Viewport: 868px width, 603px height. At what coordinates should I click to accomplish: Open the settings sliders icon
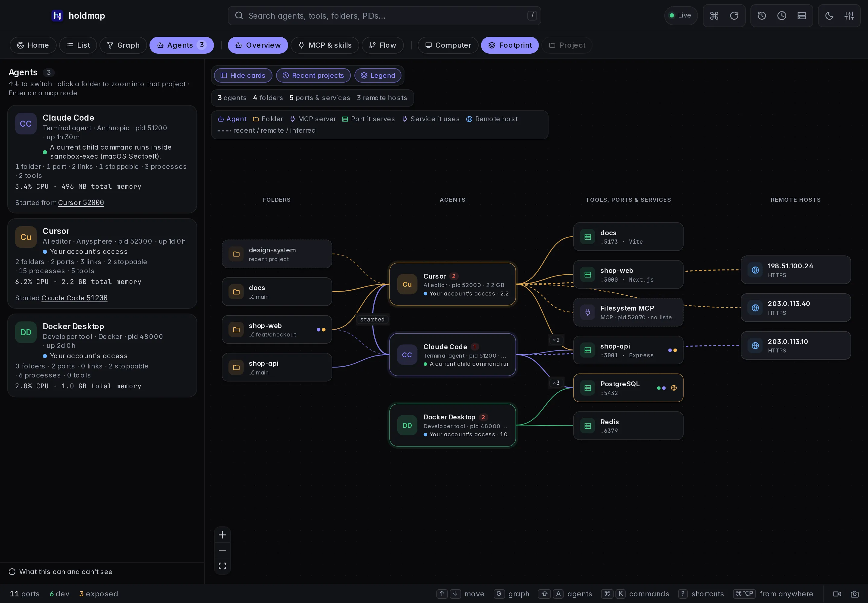[849, 15]
